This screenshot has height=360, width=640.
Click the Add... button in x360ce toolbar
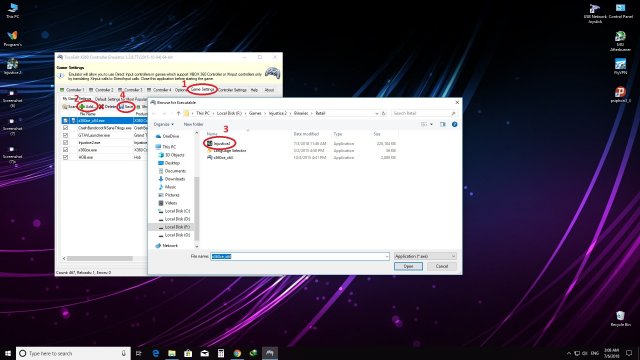[x=88, y=107]
